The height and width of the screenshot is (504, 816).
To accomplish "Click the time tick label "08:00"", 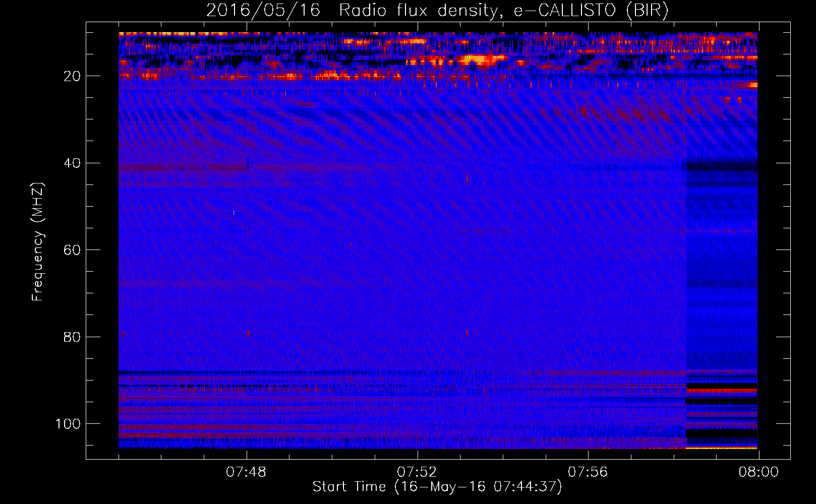I will point(759,472).
